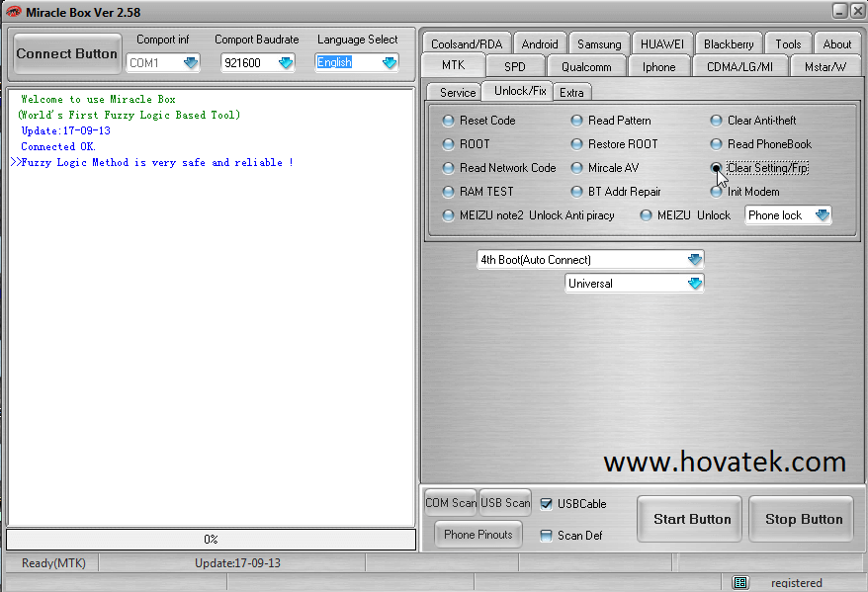Close the Miracle Box window
The height and width of the screenshot is (592, 868).
pos(858,11)
